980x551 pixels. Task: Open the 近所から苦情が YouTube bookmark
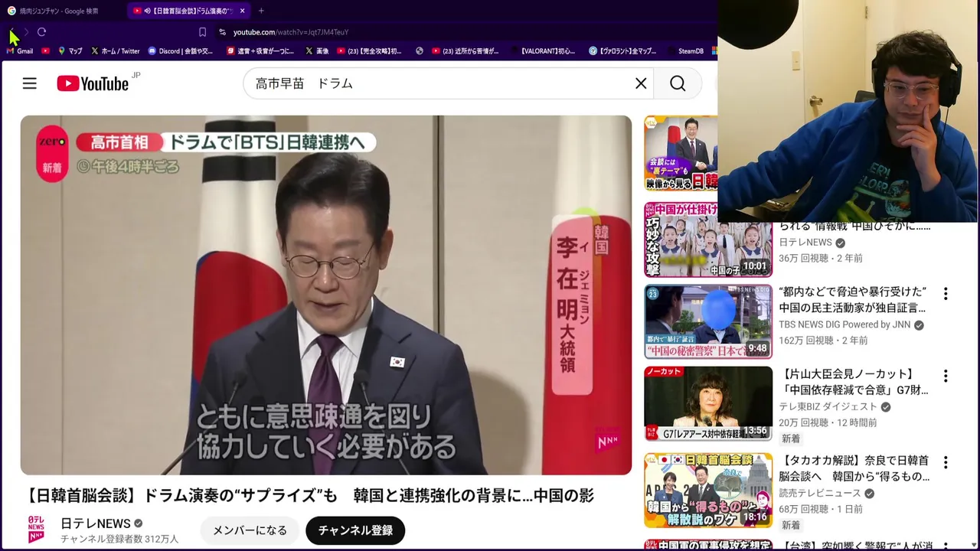[465, 51]
